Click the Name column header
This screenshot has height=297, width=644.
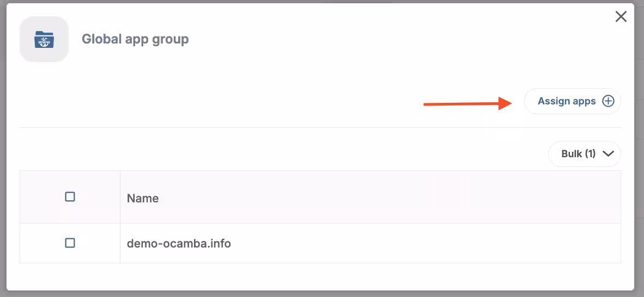[143, 199]
